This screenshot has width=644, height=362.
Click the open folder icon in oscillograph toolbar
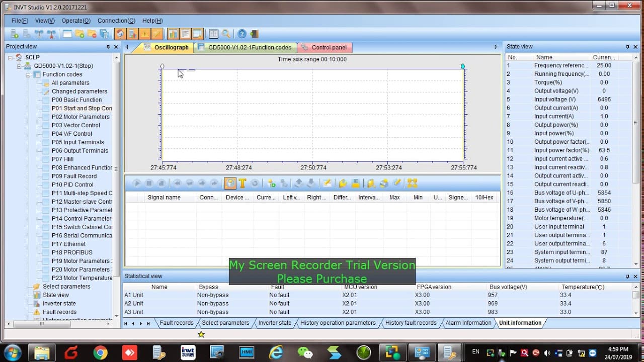tap(343, 183)
